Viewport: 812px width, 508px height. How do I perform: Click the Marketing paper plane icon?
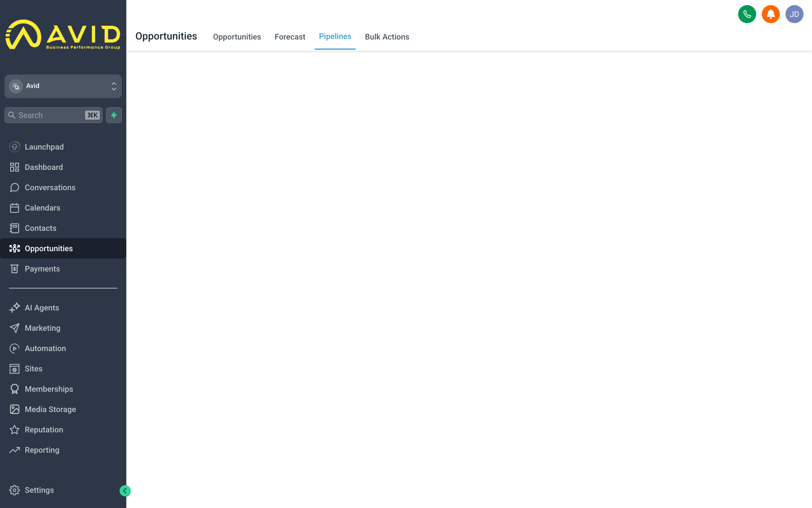tap(14, 328)
